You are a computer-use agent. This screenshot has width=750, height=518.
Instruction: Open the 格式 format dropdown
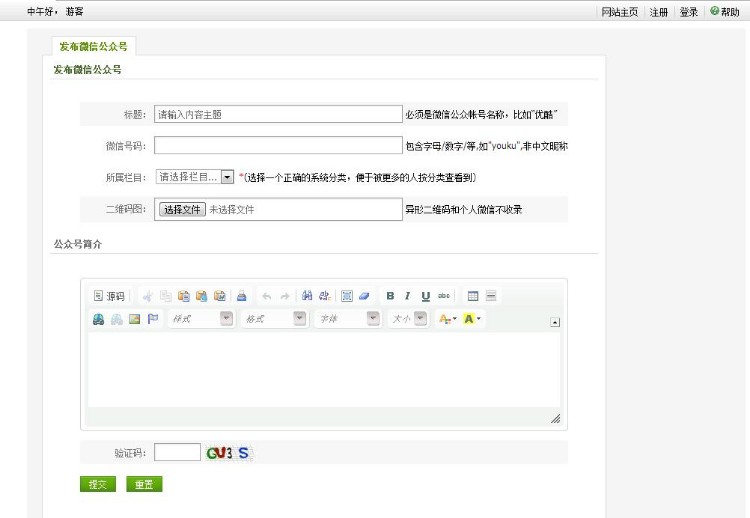click(x=275, y=319)
